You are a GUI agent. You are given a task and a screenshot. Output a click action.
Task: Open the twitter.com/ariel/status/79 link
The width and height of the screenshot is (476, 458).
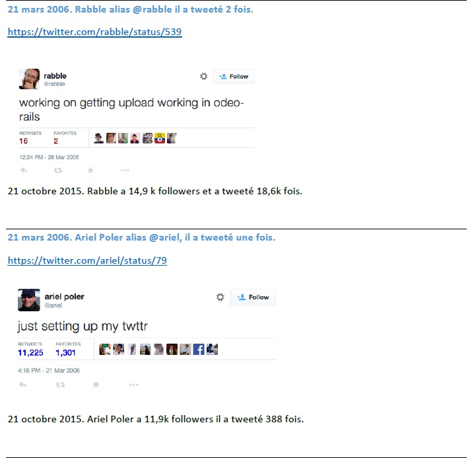[87, 260]
